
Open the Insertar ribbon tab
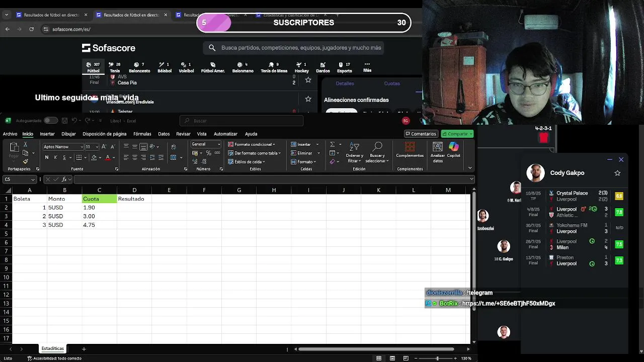47,134
